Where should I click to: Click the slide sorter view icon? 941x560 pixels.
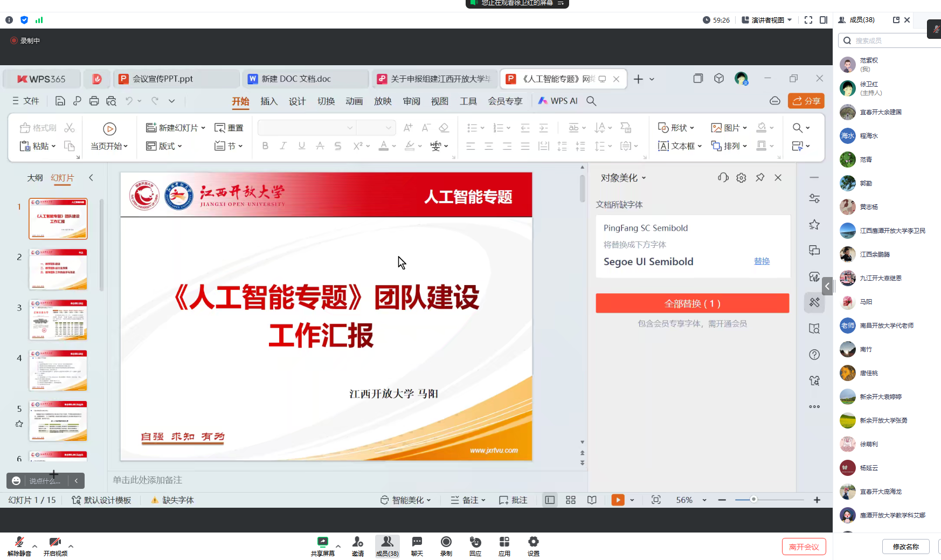[571, 500]
